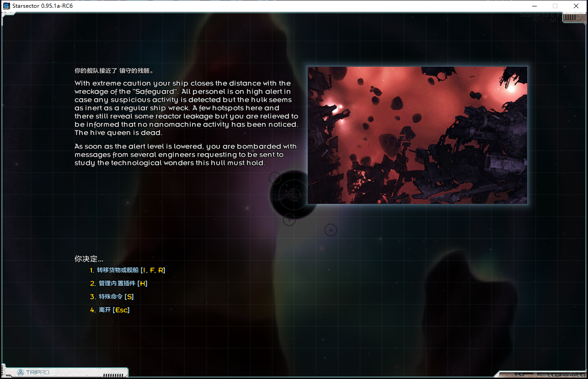
Task: Choose option 2 管理内置插件
Action: (123, 283)
